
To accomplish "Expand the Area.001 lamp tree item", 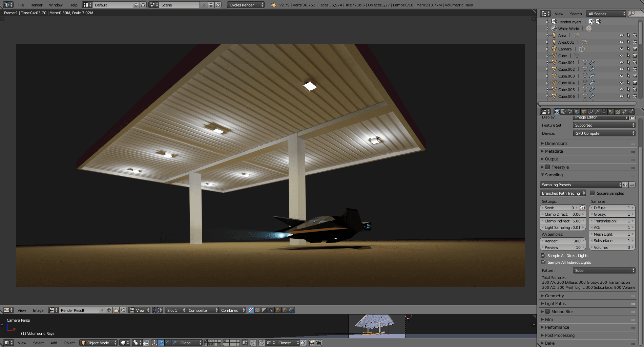I will coord(547,42).
